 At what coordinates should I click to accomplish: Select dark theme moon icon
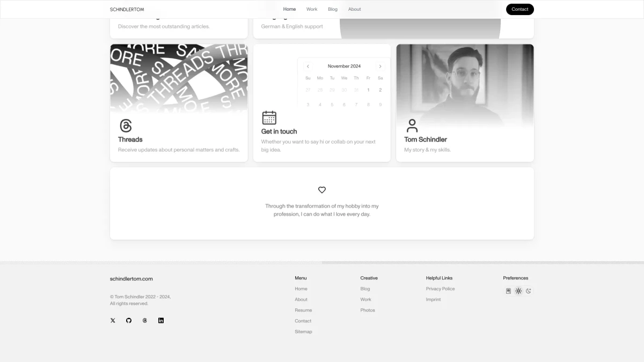pyautogui.click(x=529, y=291)
